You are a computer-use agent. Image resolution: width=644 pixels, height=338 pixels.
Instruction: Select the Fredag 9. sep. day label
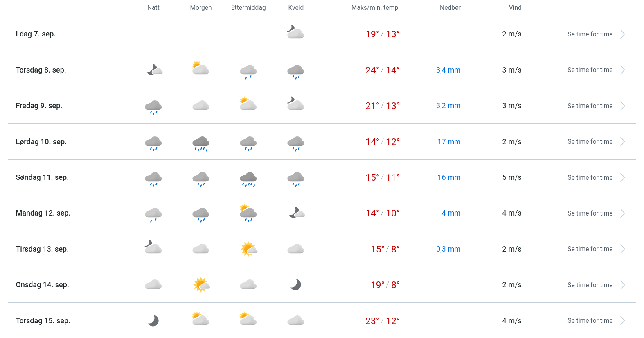coord(39,106)
